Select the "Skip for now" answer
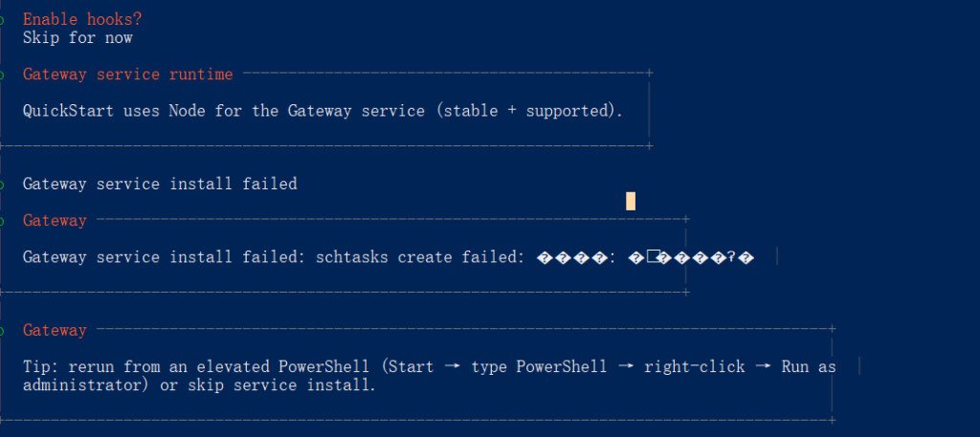This screenshot has height=437, width=980. [x=78, y=38]
